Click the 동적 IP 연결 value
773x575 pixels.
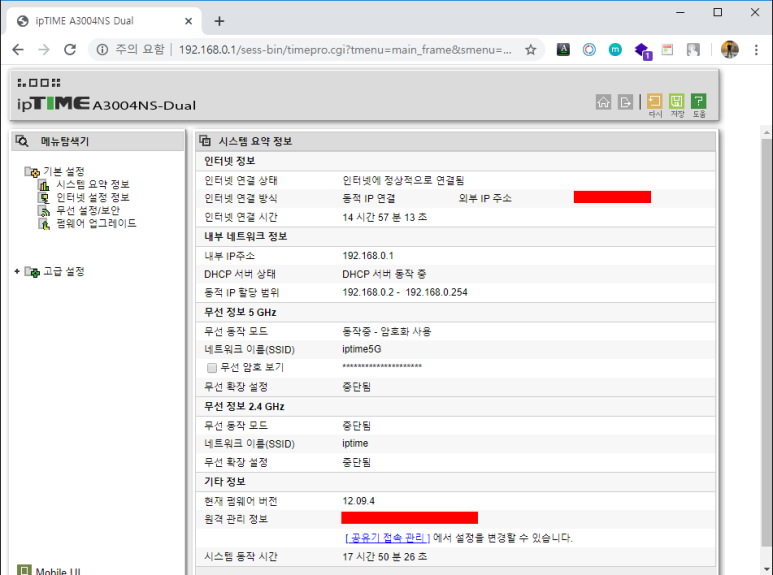point(369,198)
